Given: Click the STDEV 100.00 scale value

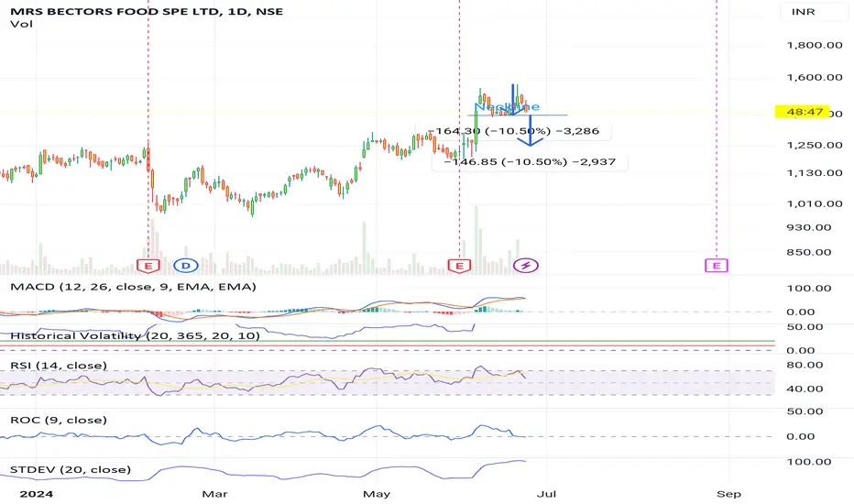Looking at the screenshot, I should [809, 462].
